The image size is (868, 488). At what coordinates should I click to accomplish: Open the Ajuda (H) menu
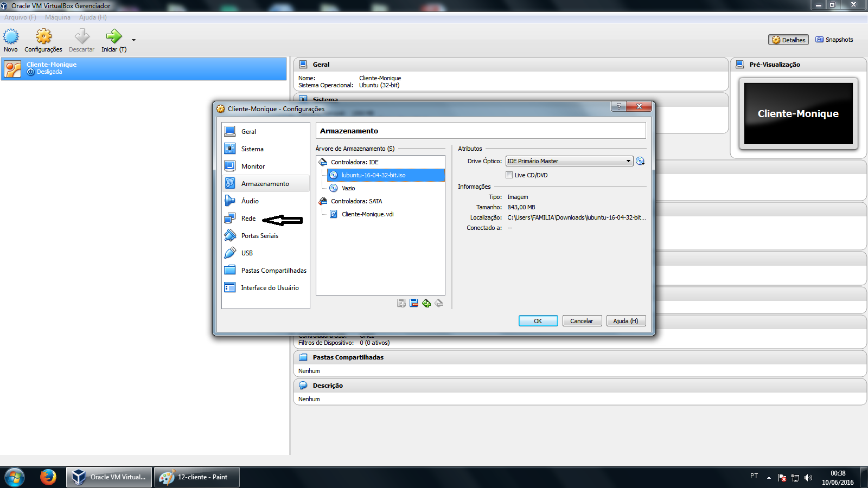[93, 17]
